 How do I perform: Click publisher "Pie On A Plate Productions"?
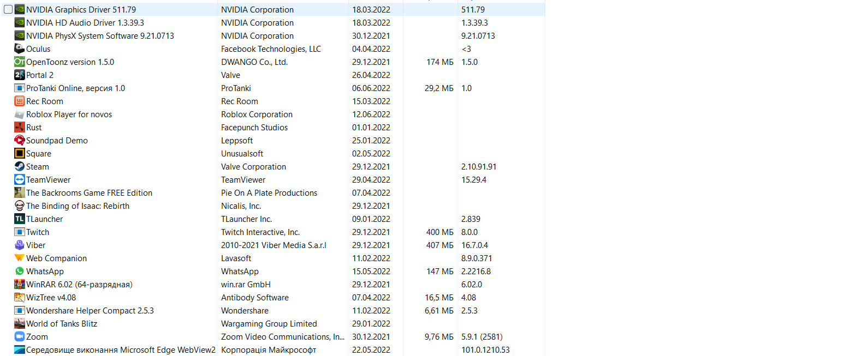tap(269, 193)
